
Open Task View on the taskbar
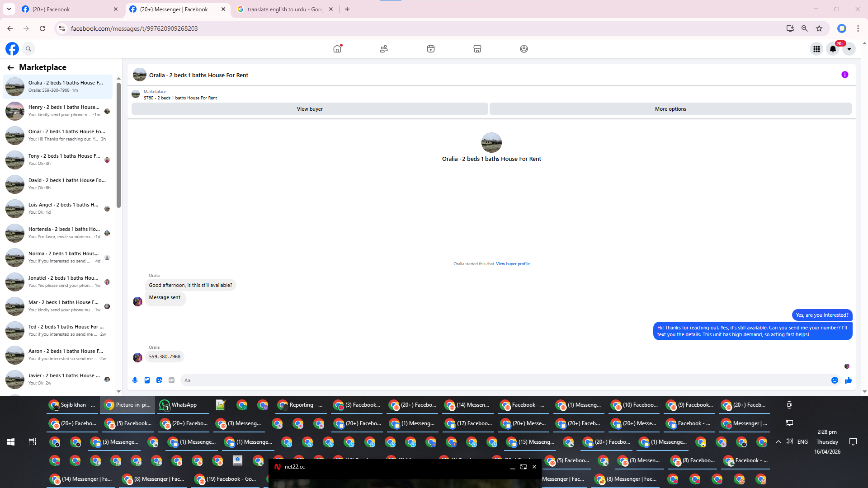point(33,442)
